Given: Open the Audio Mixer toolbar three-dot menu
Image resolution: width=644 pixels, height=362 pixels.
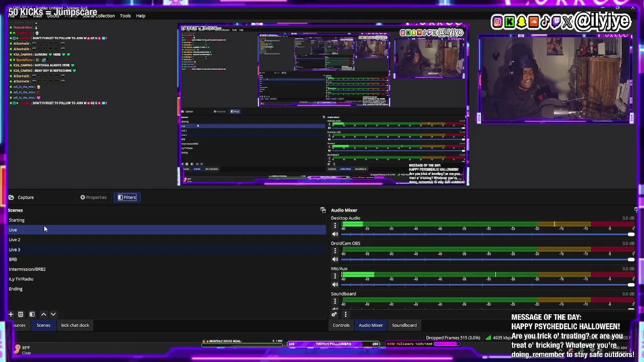Looking at the screenshot, I should [x=346, y=314].
